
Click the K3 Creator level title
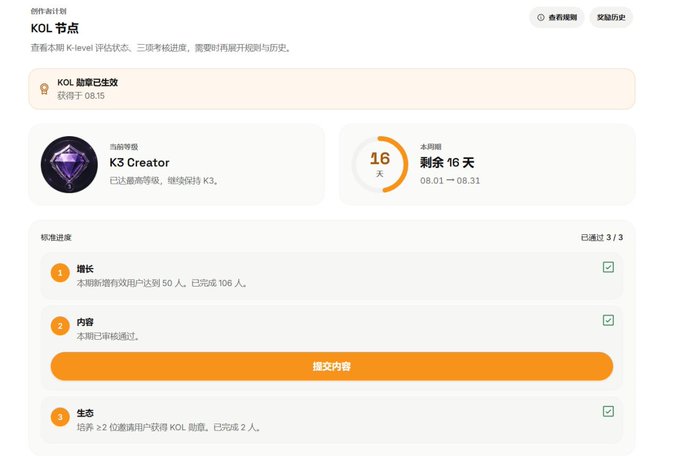pyautogui.click(x=139, y=163)
